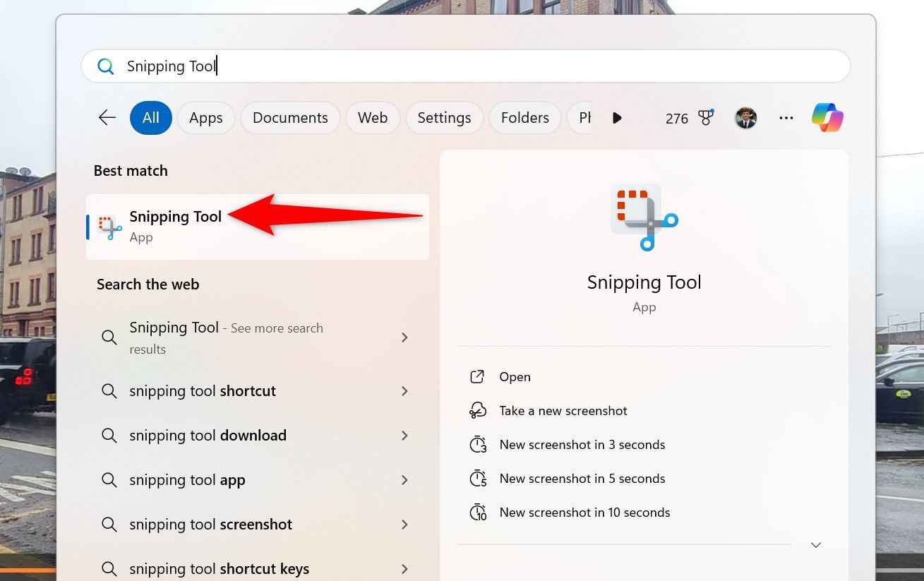The height and width of the screenshot is (581, 924).
Task: Click See more search results for Snipping Tool
Action: 226,337
